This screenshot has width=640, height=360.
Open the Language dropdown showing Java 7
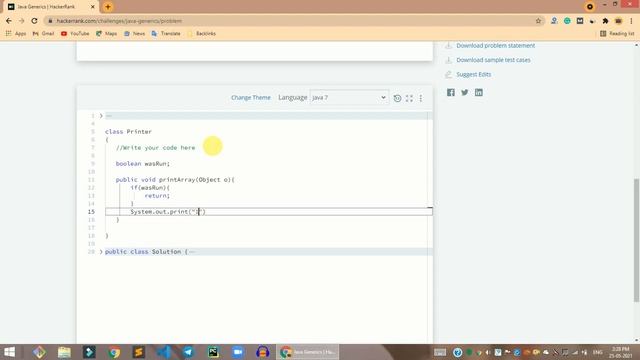tap(349, 98)
